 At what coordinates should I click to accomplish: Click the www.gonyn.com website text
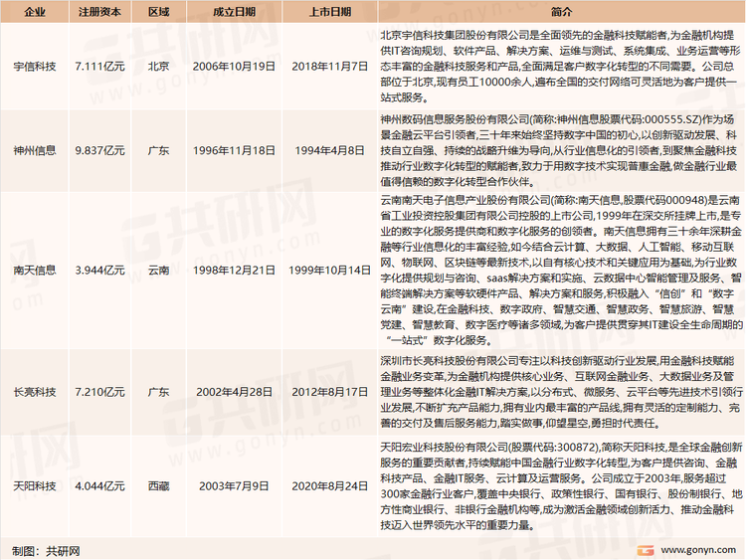click(x=698, y=550)
